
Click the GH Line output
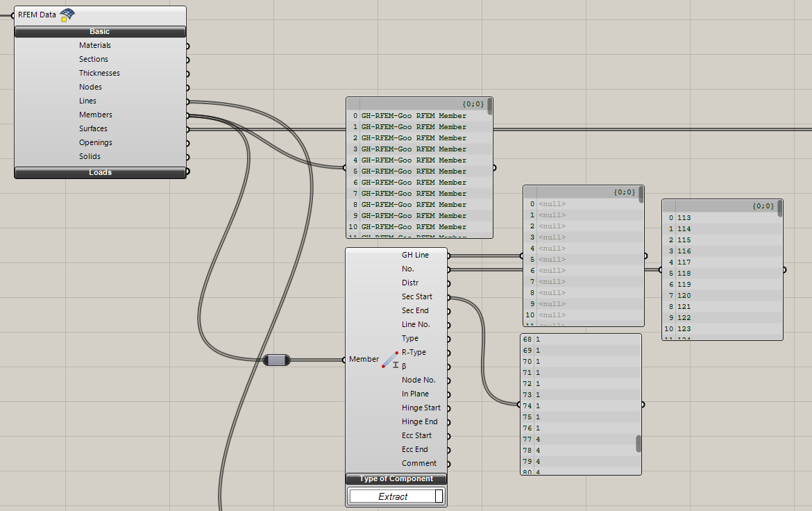pos(415,255)
